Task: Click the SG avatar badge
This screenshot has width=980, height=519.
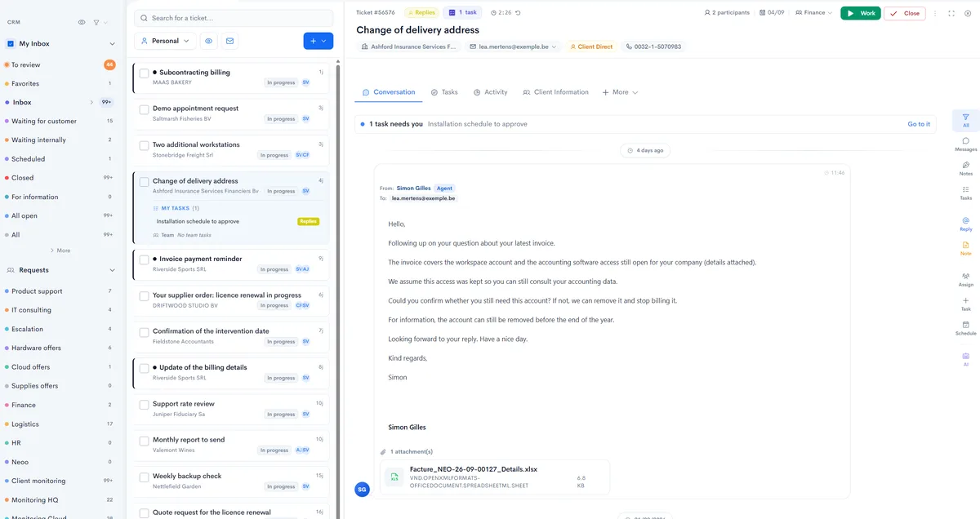Action: [363, 490]
